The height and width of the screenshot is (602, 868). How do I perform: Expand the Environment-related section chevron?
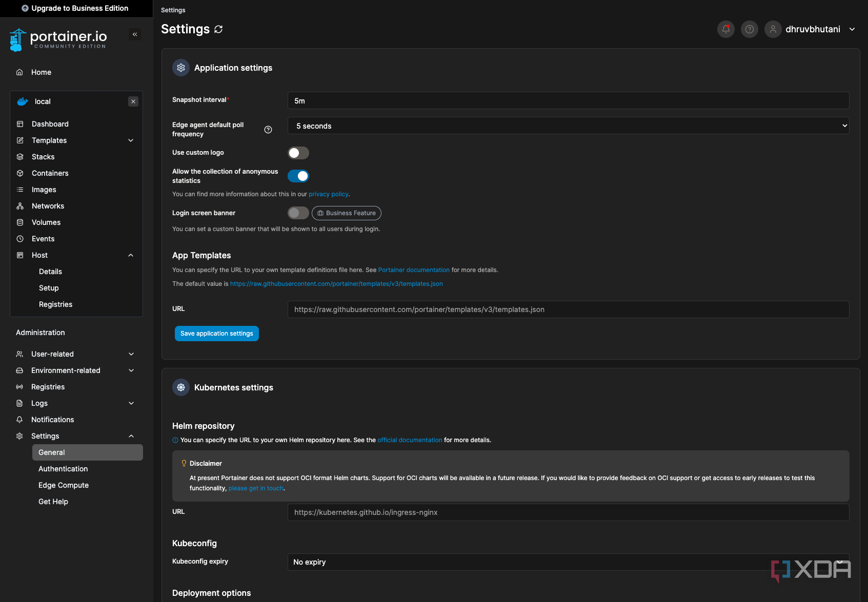(x=131, y=370)
